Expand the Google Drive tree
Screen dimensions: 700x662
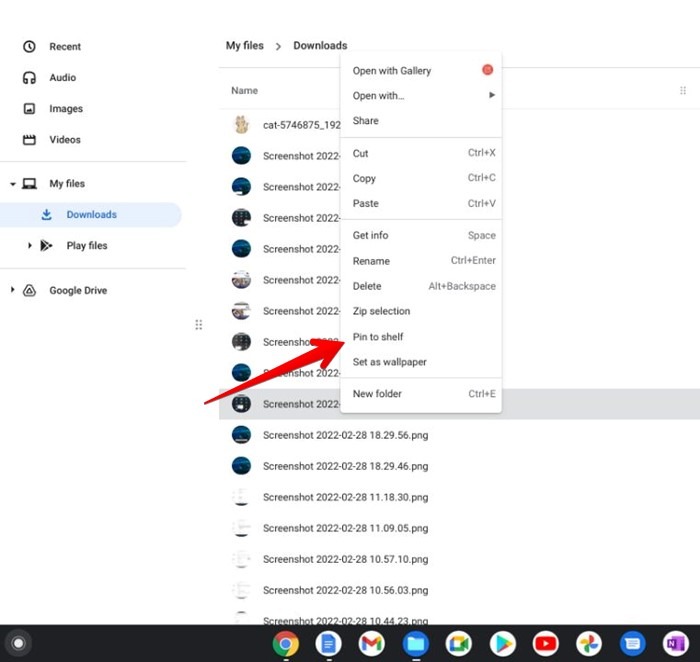pos(13,291)
